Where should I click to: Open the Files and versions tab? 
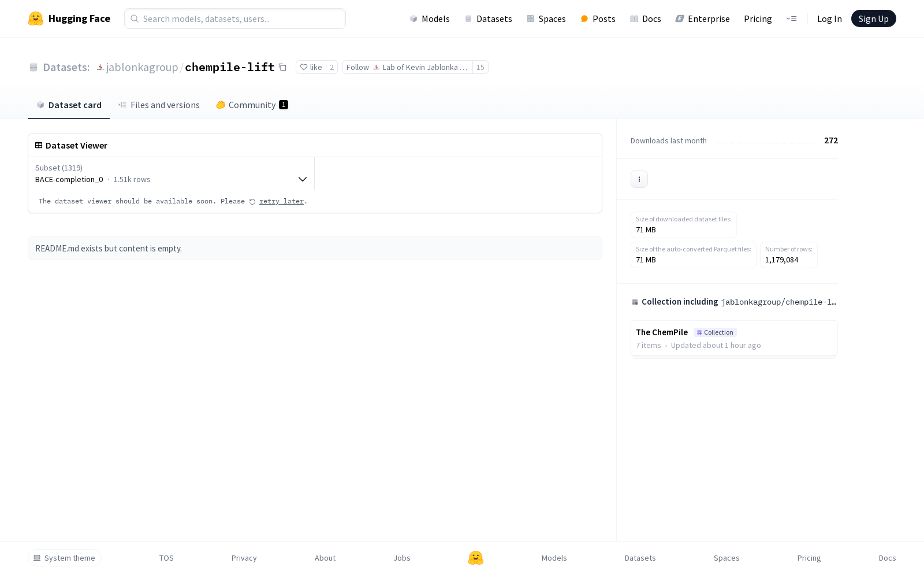pyautogui.click(x=159, y=105)
